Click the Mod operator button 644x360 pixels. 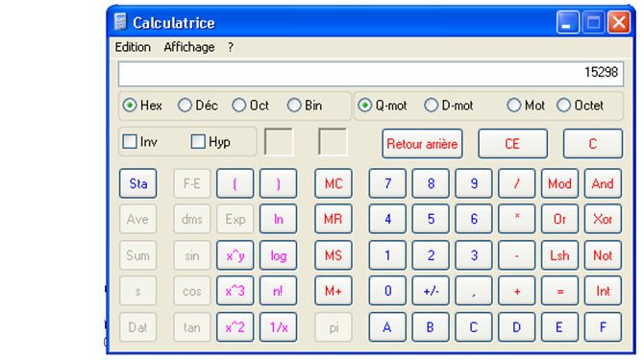coord(559,183)
